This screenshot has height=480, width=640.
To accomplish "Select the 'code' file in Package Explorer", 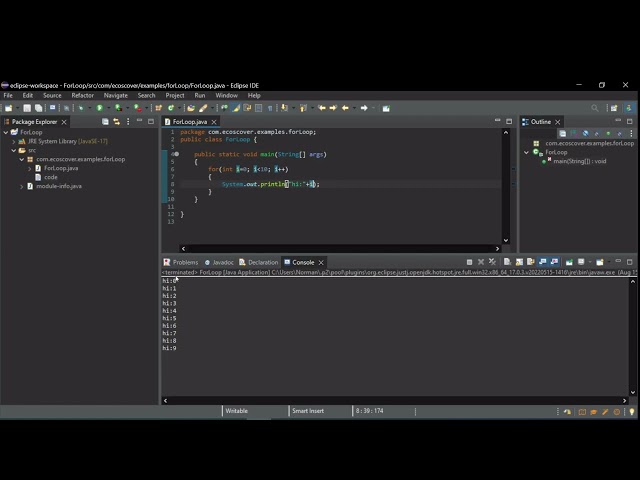I will [x=51, y=177].
